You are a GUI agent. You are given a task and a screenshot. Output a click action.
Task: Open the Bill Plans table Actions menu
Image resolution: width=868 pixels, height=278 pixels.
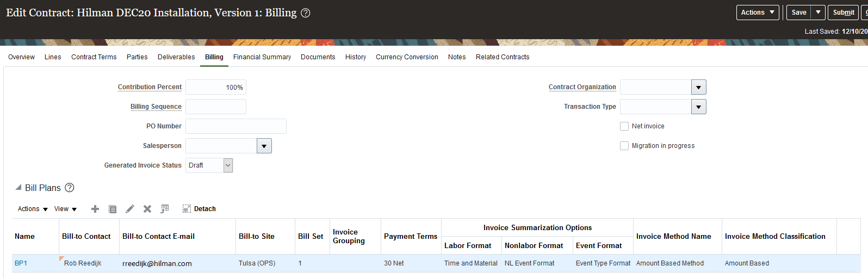(x=33, y=209)
